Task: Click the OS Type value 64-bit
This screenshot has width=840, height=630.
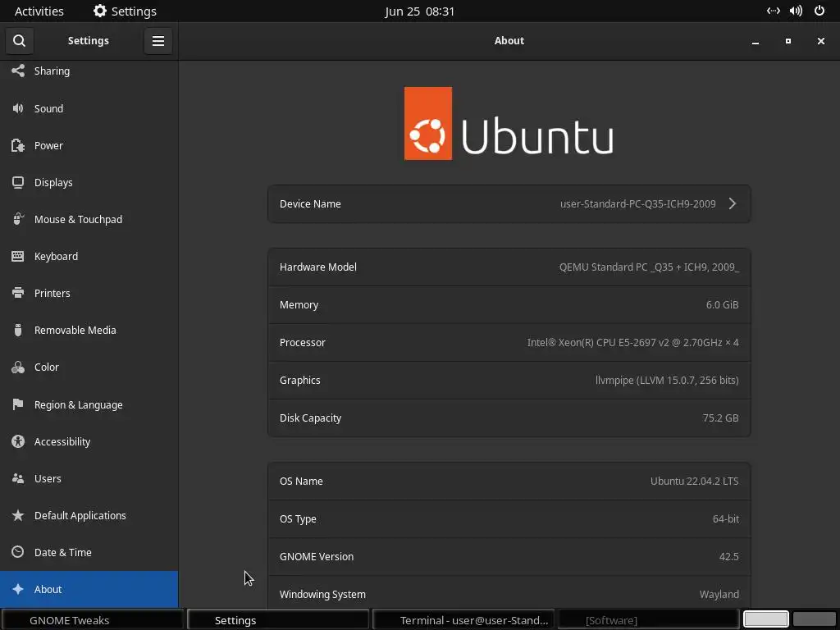Action: pyautogui.click(x=726, y=518)
